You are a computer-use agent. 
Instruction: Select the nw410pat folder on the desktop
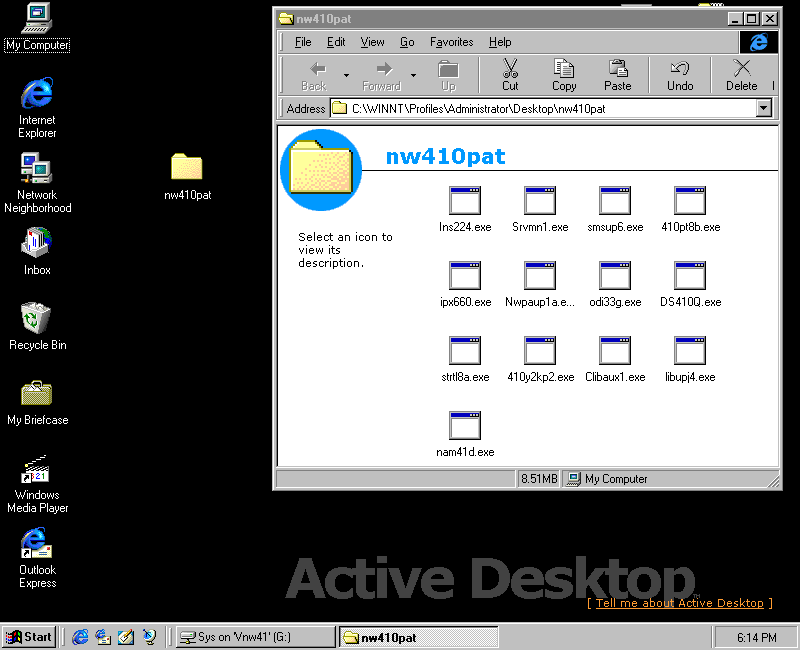[x=187, y=177]
